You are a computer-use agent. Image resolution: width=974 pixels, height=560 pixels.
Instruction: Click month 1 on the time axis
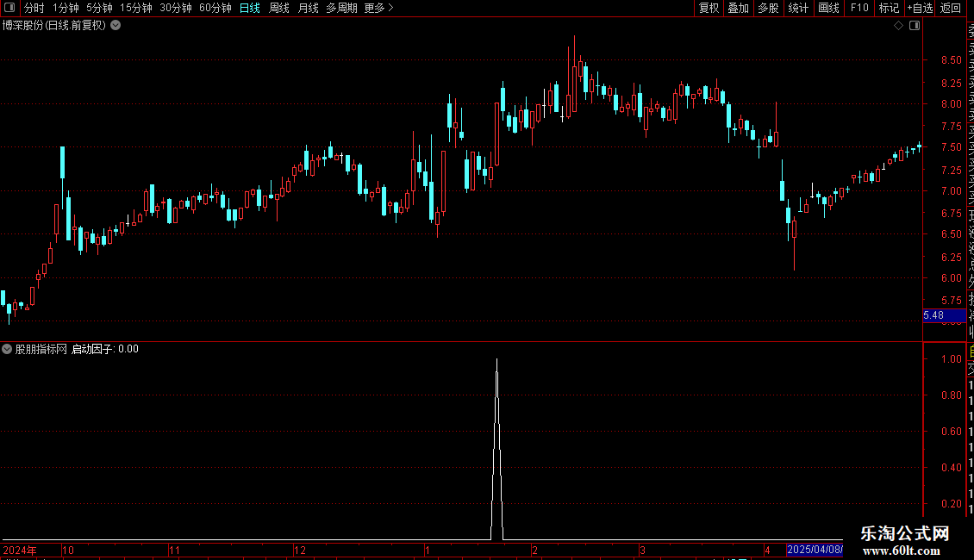coord(428,550)
